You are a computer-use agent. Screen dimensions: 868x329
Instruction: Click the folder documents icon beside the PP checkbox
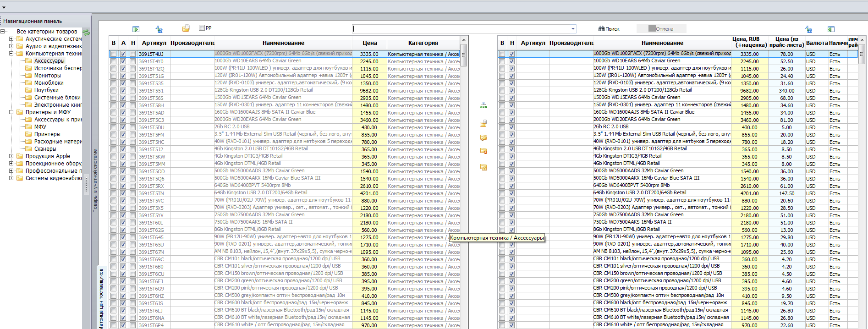pos(186,28)
